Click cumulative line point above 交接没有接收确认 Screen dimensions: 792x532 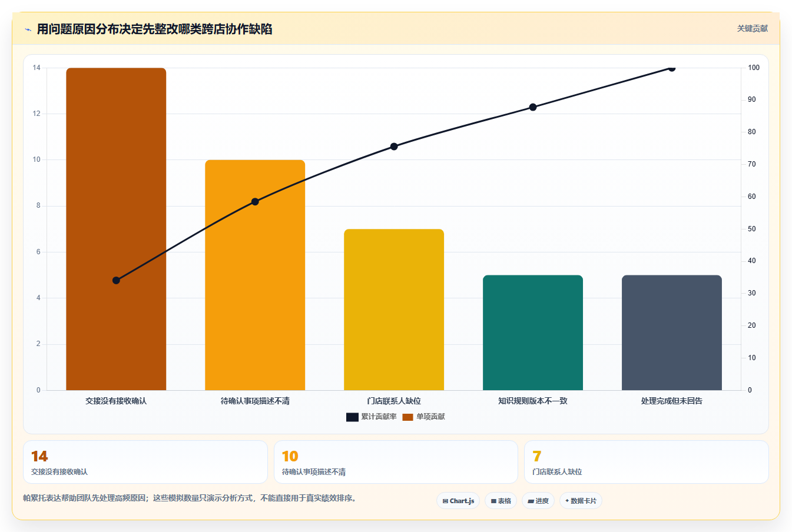coord(116,280)
